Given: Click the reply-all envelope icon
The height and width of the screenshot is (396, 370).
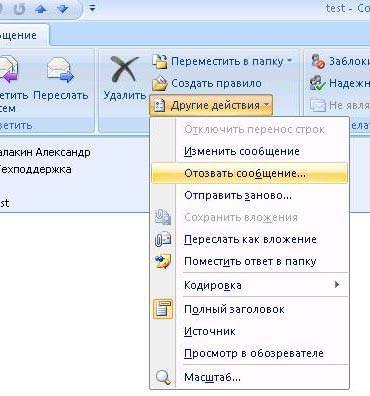Looking at the screenshot, I should point(9,69).
